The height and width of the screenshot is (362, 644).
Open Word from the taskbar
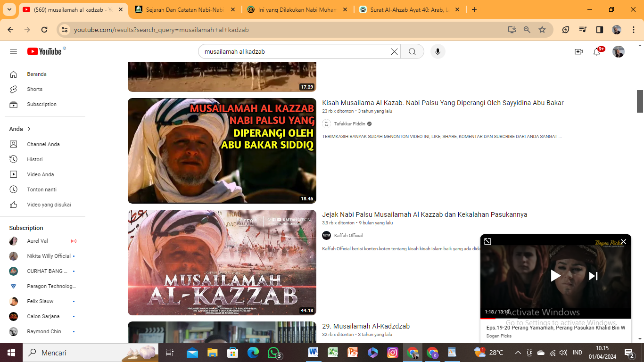(313, 353)
